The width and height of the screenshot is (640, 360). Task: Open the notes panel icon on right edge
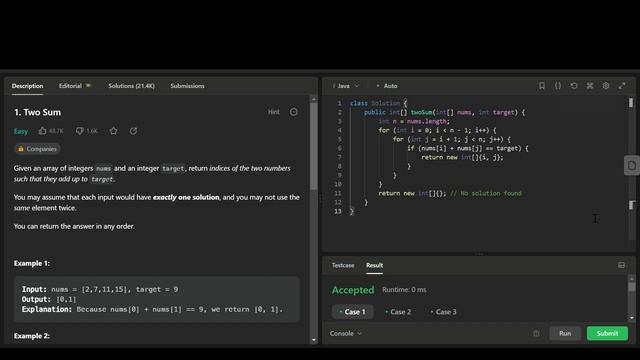click(632, 165)
